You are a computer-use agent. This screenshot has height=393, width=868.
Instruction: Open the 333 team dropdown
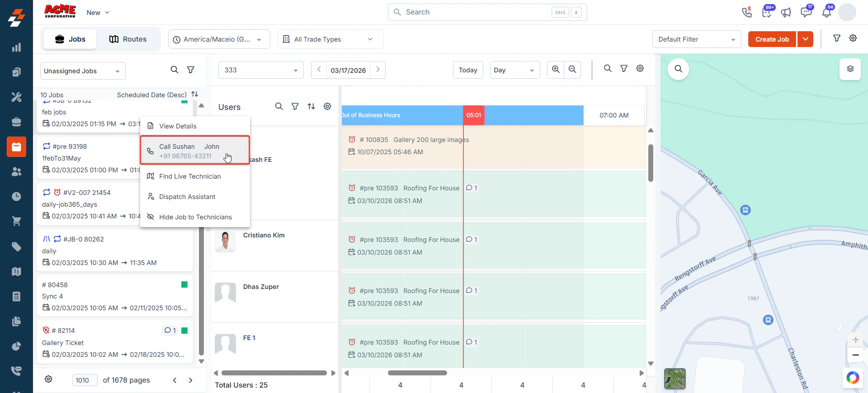(x=261, y=70)
